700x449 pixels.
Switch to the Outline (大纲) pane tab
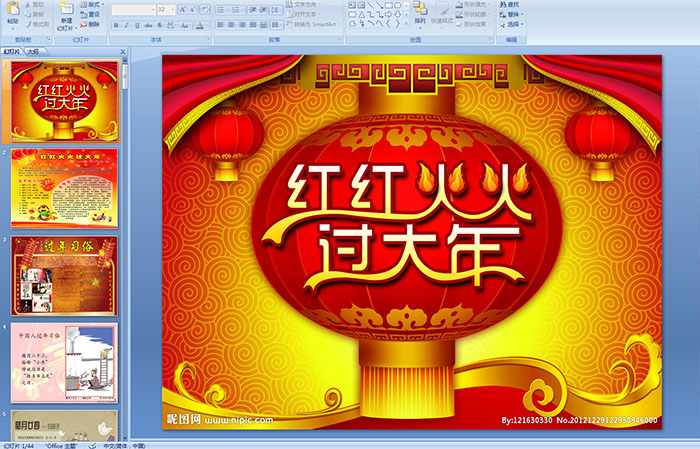tap(33, 52)
